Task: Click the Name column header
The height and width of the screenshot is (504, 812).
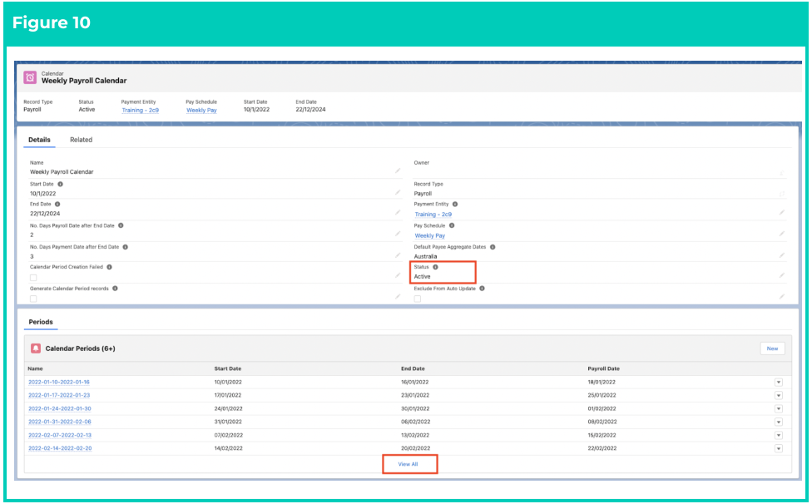Action: pos(35,368)
